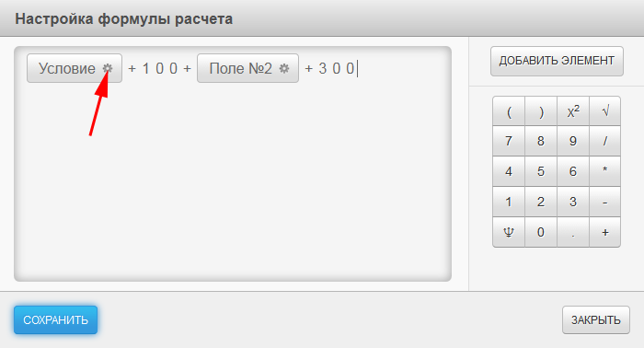Image resolution: width=644 pixels, height=348 pixels.
Task: Select the Поле №2 formula element
Action: pos(241,68)
